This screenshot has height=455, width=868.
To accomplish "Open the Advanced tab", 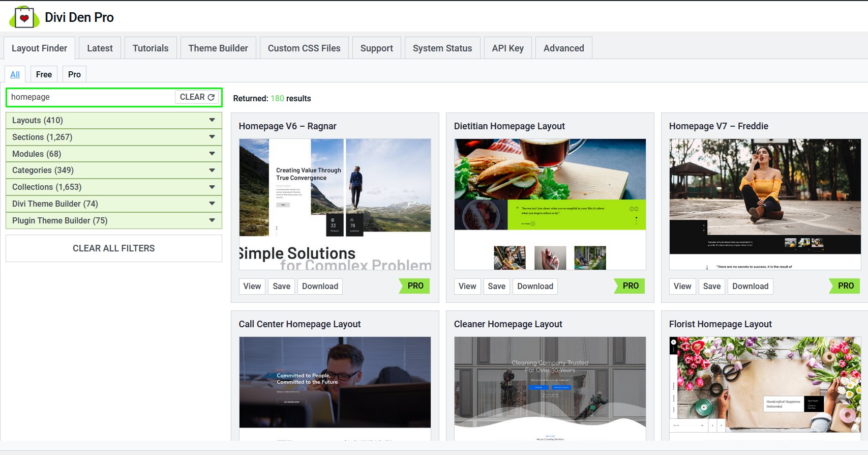I will (x=564, y=48).
